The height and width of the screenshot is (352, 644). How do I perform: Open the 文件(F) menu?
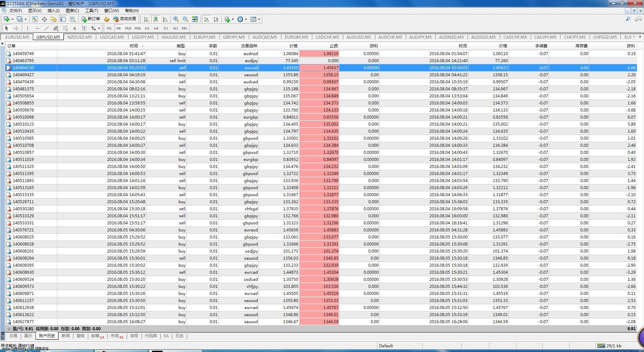pos(15,11)
